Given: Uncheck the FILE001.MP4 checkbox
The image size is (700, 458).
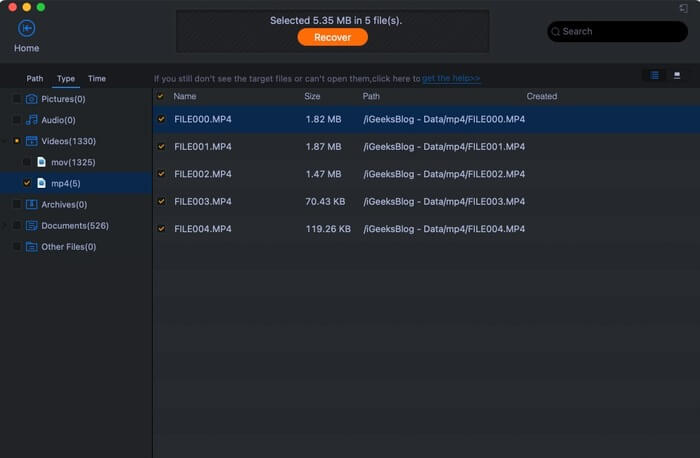Looking at the screenshot, I should pos(161,146).
